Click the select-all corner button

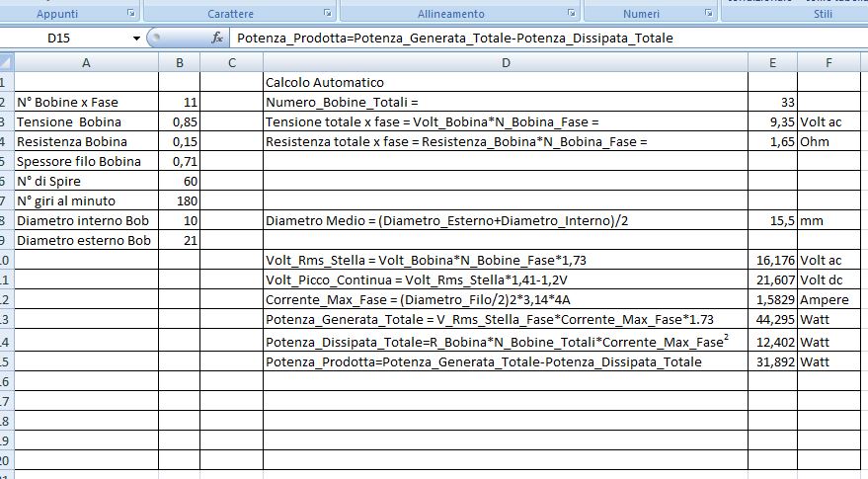point(6,63)
